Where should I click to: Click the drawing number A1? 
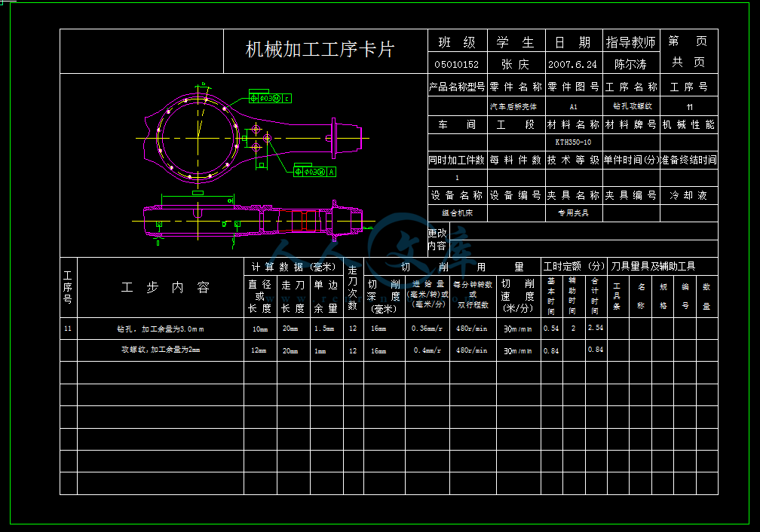tap(573, 106)
